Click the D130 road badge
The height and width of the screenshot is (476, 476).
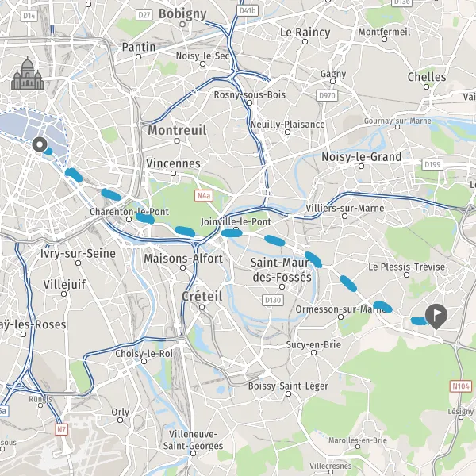point(273,300)
